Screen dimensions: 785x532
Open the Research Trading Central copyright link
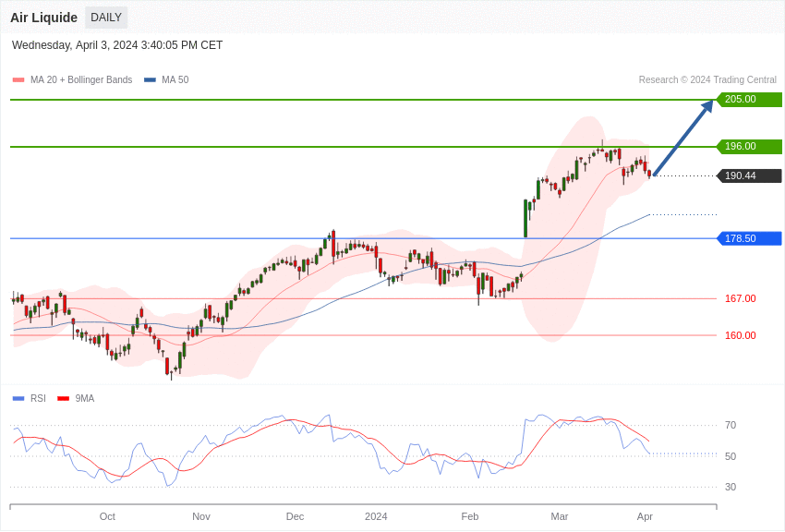pos(707,80)
